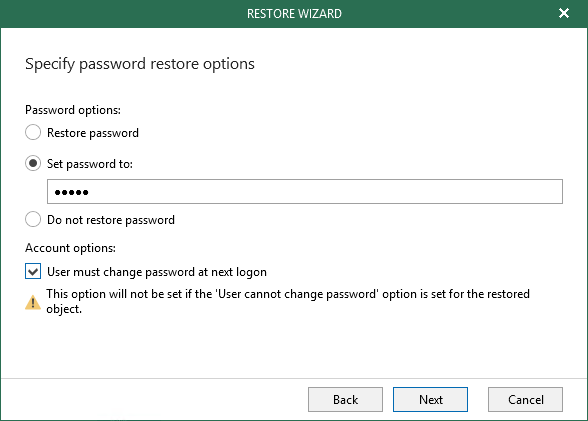The height and width of the screenshot is (421, 588).
Task: Click the 'Do not restore password' label text
Action: [111, 220]
